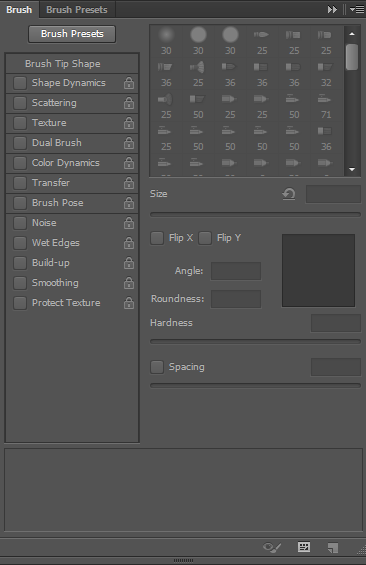Enable Smoothing checkbox
Screen dimensions: 366x565
pyautogui.click(x=20, y=283)
